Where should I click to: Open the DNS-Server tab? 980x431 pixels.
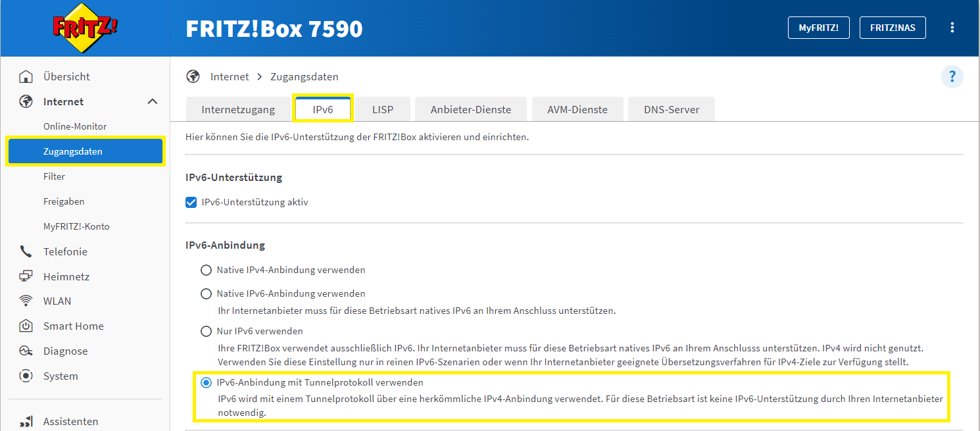pos(672,109)
